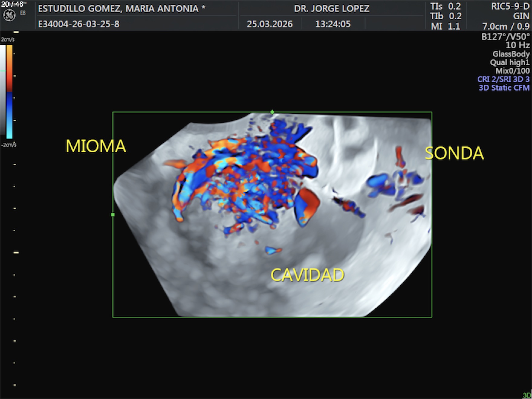Select the MIOMA annotation label
Viewport: 532px width, 399px height.
[x=96, y=146]
